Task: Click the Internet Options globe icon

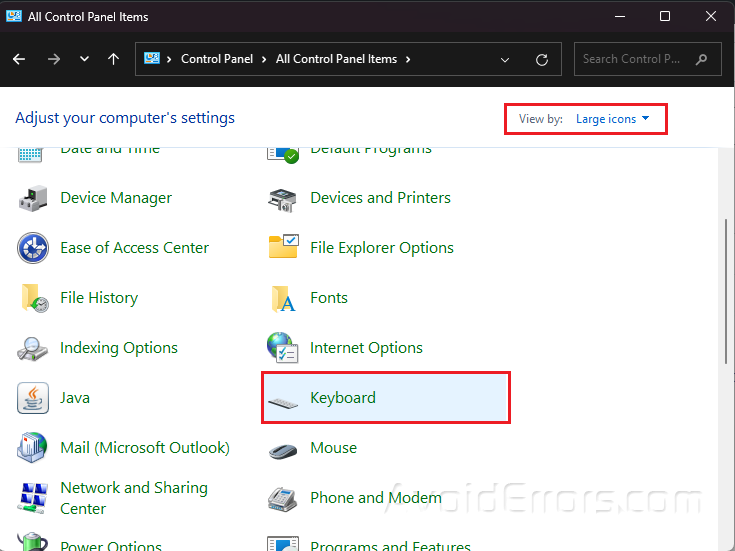Action: [x=283, y=348]
